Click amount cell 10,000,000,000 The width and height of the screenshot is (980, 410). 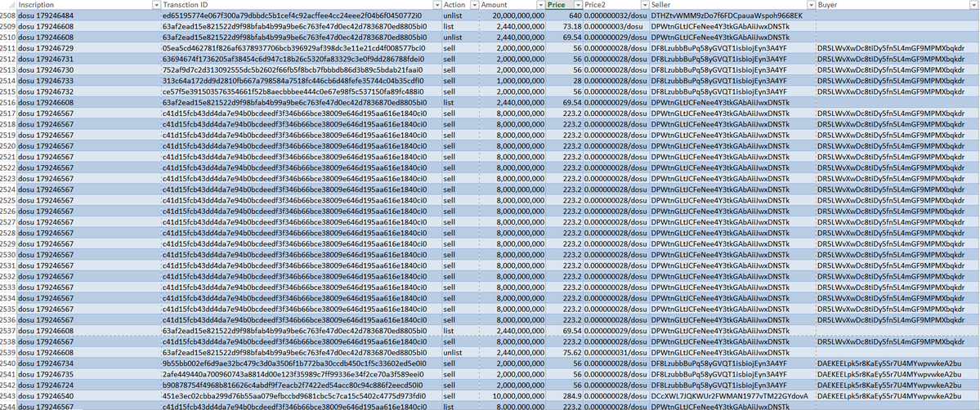tap(512, 396)
